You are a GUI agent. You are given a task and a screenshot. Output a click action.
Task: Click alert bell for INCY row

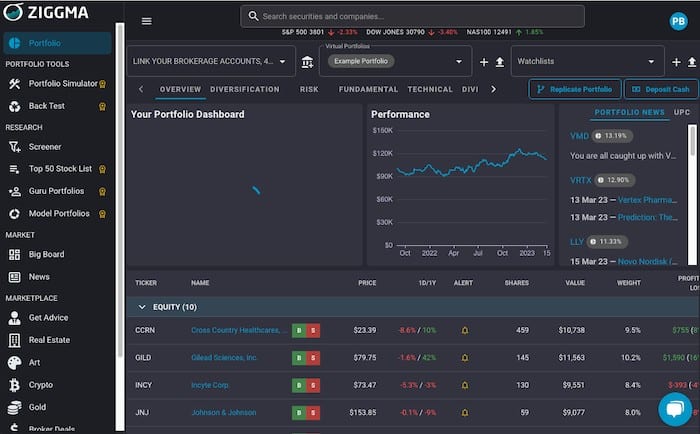pos(465,385)
